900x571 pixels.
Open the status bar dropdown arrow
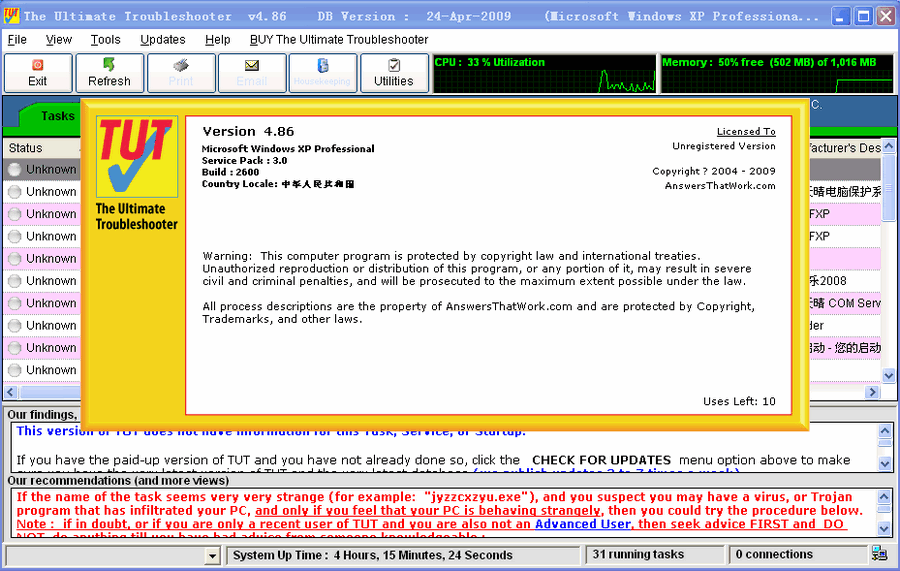(212, 555)
